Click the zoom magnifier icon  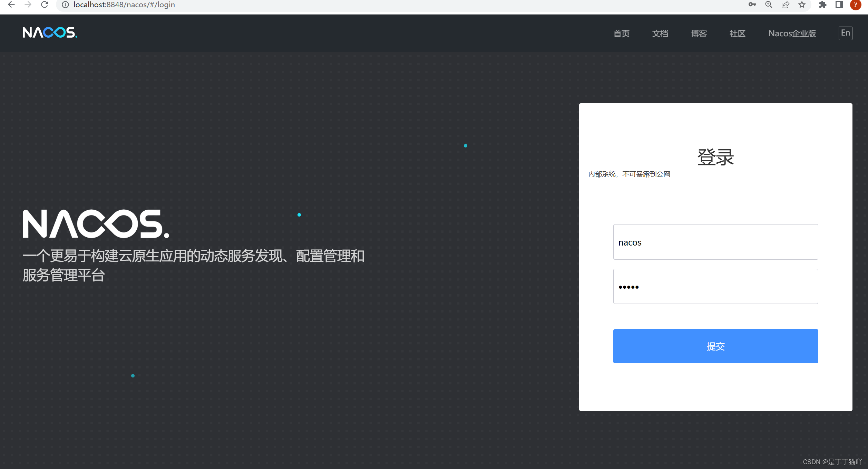tap(769, 4)
